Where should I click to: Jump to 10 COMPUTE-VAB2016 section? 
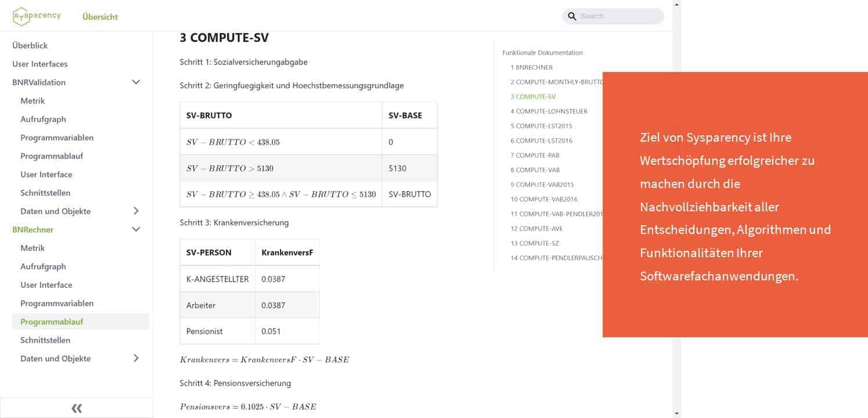[543, 199]
